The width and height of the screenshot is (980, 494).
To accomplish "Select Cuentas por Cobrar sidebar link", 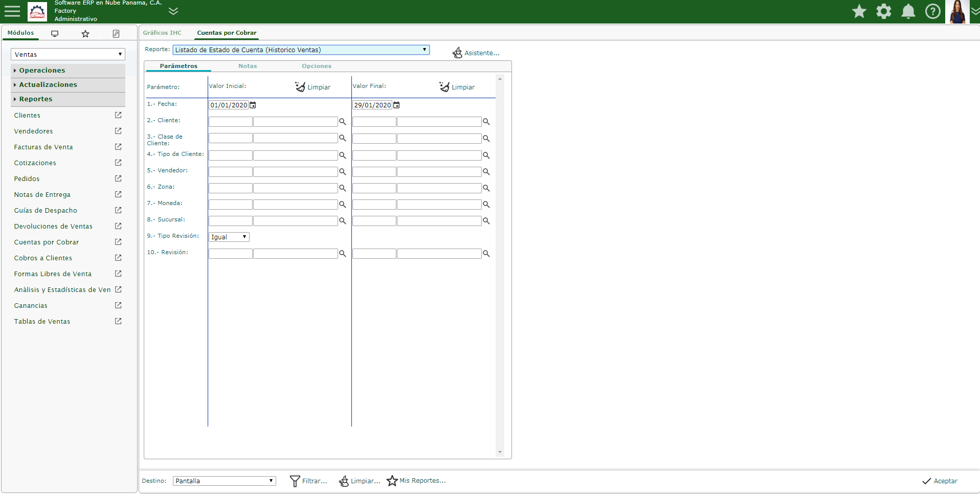I will pos(47,242).
